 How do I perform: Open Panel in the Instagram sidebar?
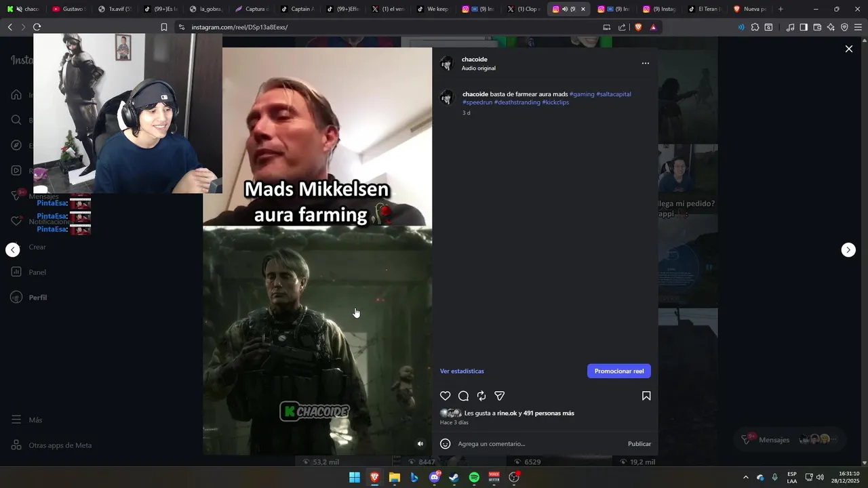click(28, 272)
